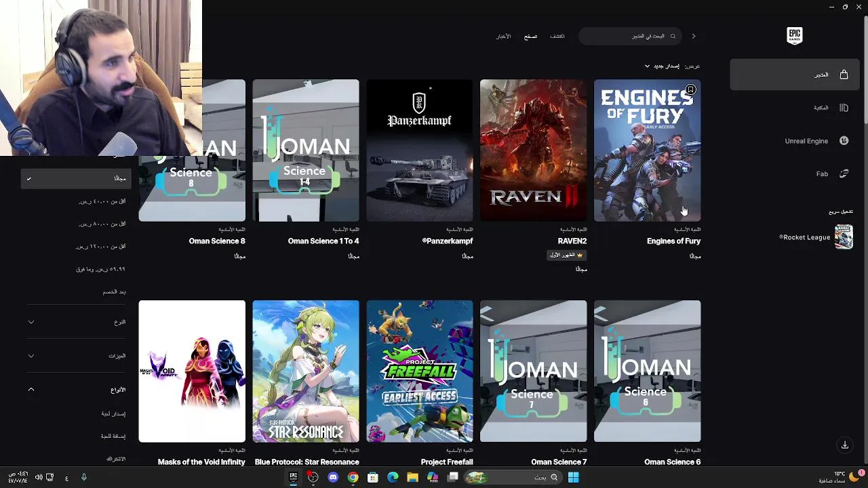Expand the Genre filter section
Screen dimensions: 868x488
[x=75, y=322]
